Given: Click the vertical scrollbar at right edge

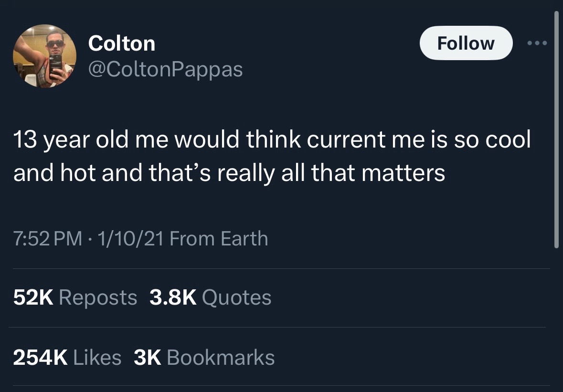Looking at the screenshot, I should (x=556, y=129).
